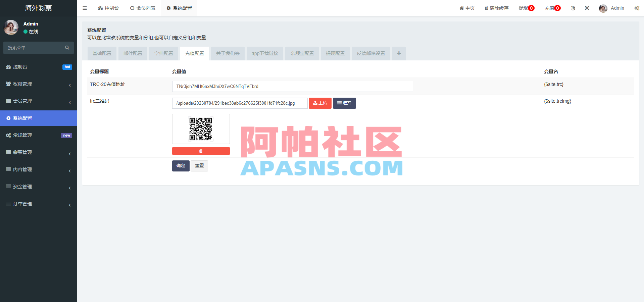The image size is (644, 302).
Task: Click the TRC-20 address input field
Action: pos(292,86)
